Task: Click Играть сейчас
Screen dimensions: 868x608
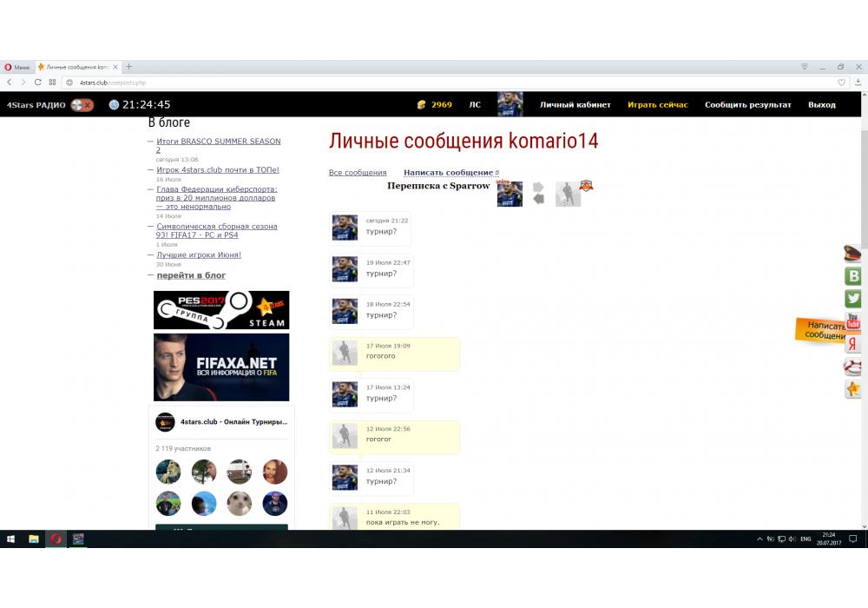Action: pos(658,104)
